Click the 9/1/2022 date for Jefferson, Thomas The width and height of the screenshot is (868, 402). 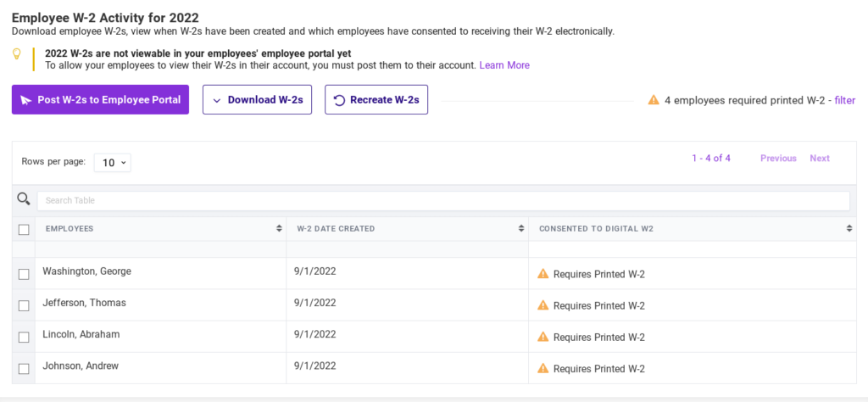point(315,303)
